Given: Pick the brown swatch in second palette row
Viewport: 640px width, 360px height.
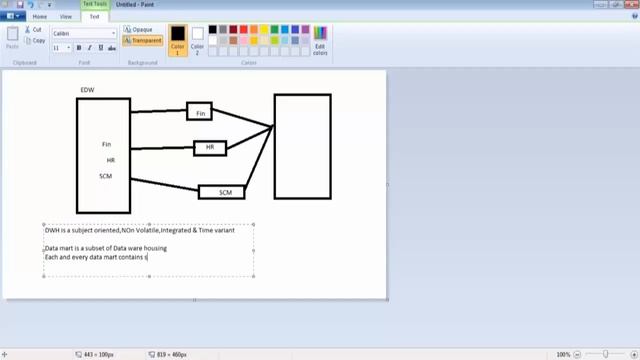Looking at the screenshot, I should tap(233, 40).
